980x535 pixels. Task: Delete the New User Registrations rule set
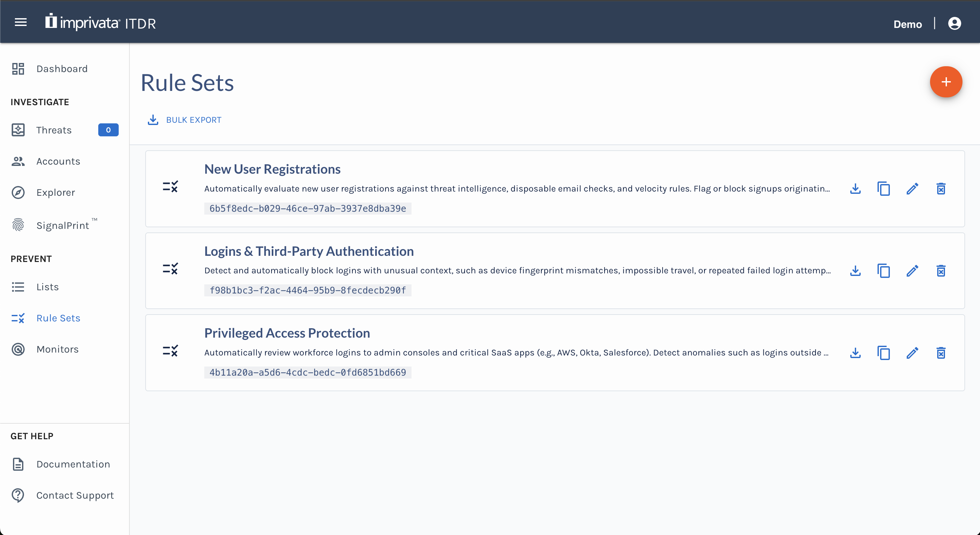[x=941, y=189]
